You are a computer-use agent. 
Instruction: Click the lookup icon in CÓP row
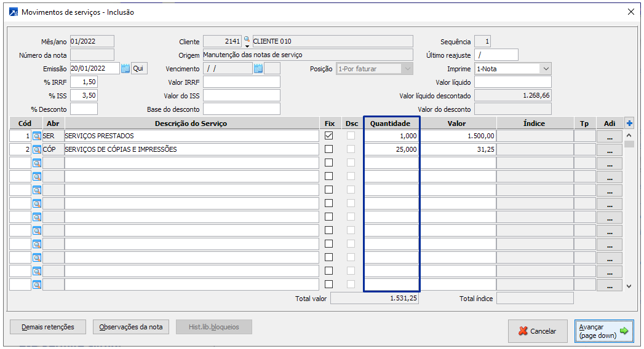tap(36, 150)
